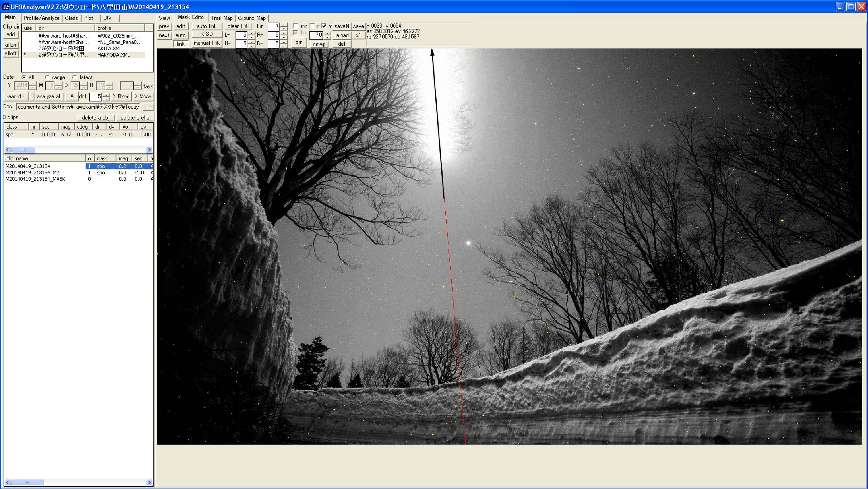Increase the L- value with its up arrow
This screenshot has width=868, height=489.
[x=251, y=33]
